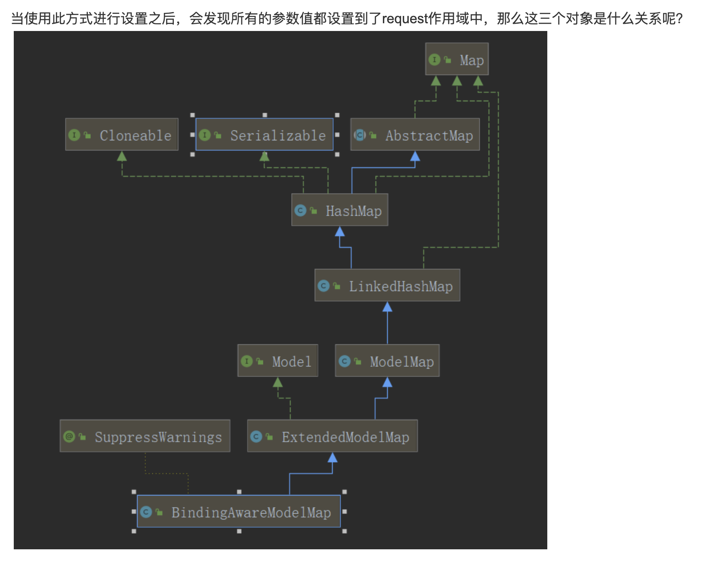Click the visibility lock icon on HashMap
728x576 pixels.
313,211
